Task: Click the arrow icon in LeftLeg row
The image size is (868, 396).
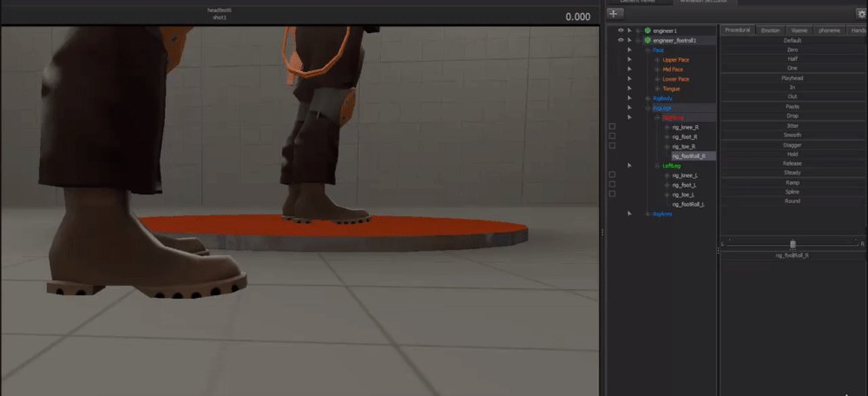Action: (629, 166)
